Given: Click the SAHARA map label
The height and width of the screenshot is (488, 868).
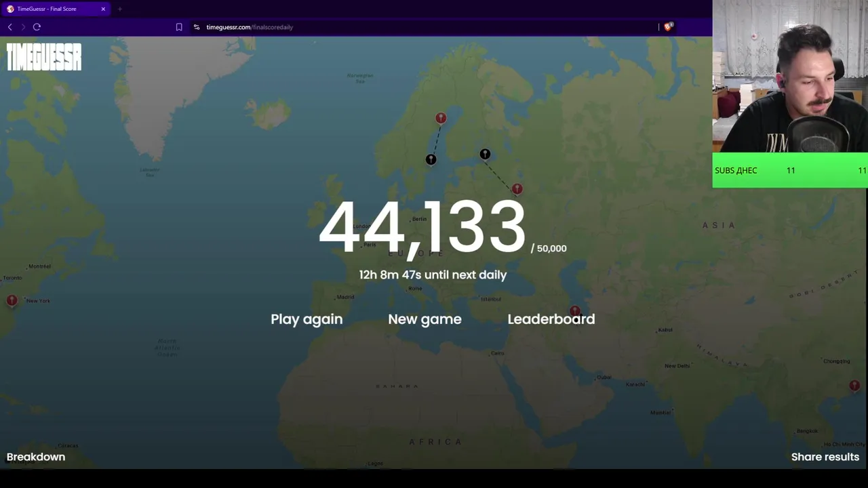Looking at the screenshot, I should click(397, 386).
